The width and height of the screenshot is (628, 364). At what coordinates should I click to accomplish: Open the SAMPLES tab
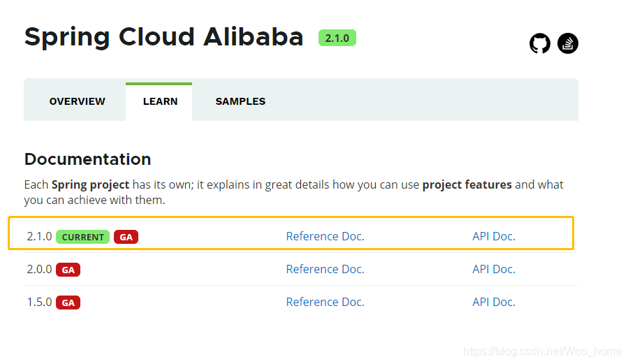click(240, 101)
